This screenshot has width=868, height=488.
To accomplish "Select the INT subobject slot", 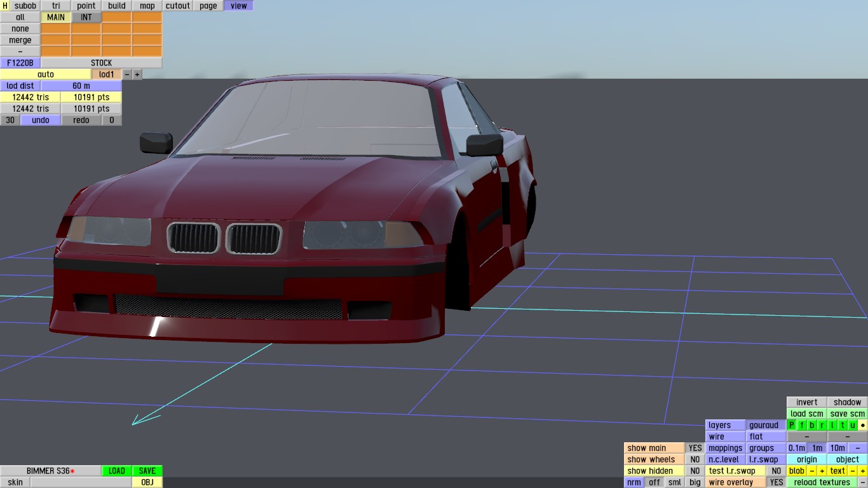I will pyautogui.click(x=86, y=17).
